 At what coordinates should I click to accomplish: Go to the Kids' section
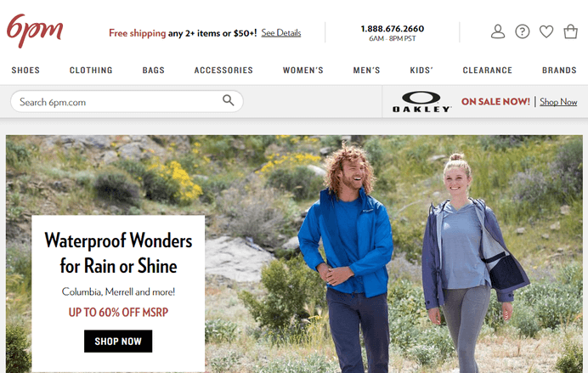coord(421,71)
